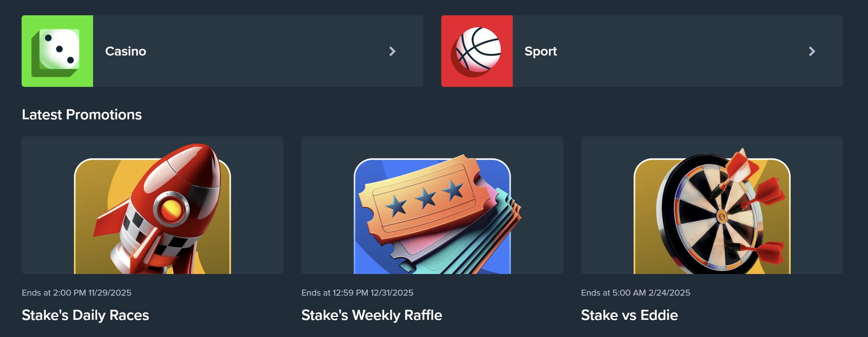This screenshot has width=868, height=337.
Task: Click the 11/29/2025 end date text
Action: [x=109, y=293]
